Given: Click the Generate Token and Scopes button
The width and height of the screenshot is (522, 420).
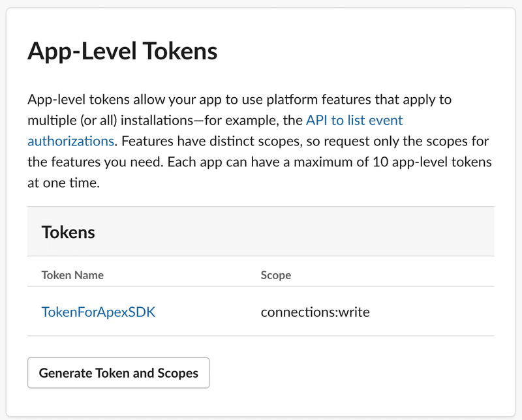Looking at the screenshot, I should 119,373.
